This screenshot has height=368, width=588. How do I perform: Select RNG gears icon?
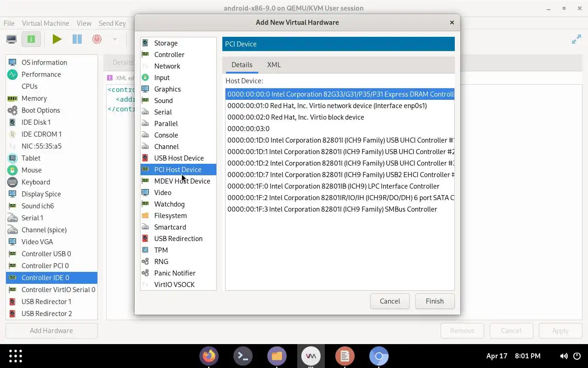pyautogui.click(x=145, y=261)
